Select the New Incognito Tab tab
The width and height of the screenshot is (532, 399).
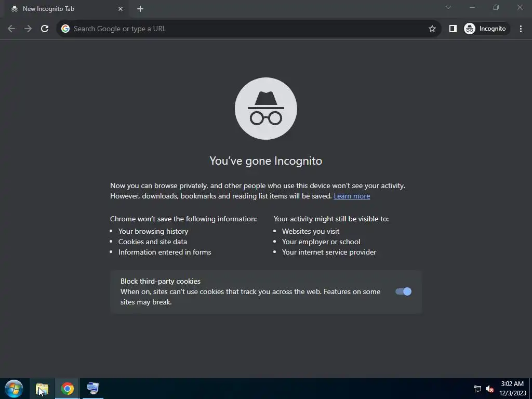(x=66, y=9)
